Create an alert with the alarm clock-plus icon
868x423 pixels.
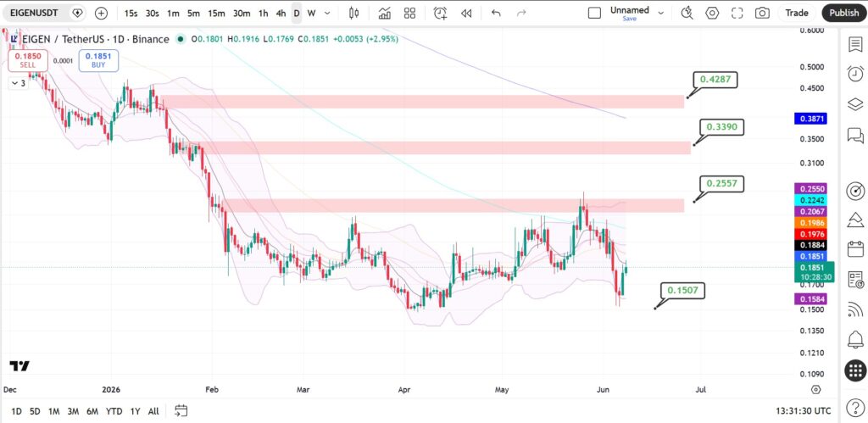[440, 13]
